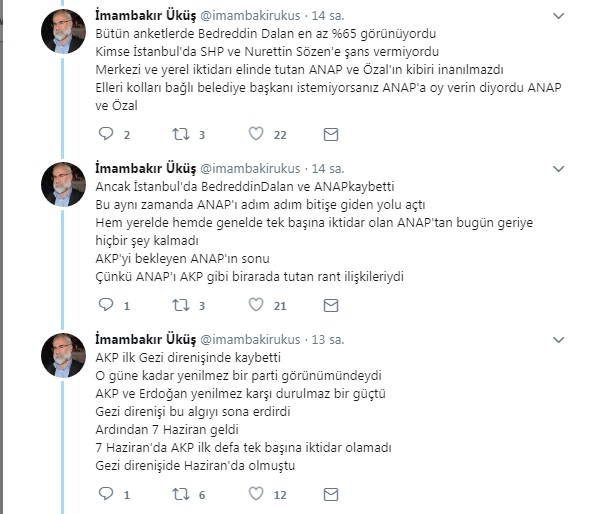Open the first tweet's dropdown menu arrow
The height and width of the screenshot is (514, 600).
click(x=577, y=16)
